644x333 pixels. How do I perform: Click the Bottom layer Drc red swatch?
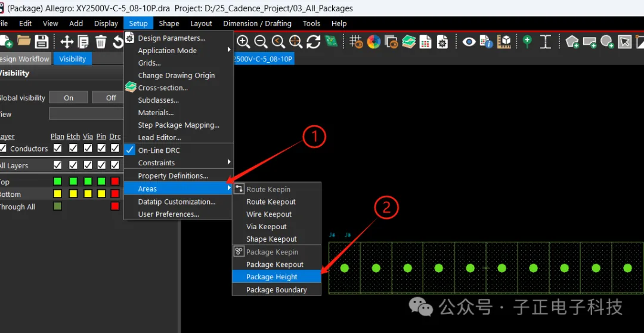(115, 193)
